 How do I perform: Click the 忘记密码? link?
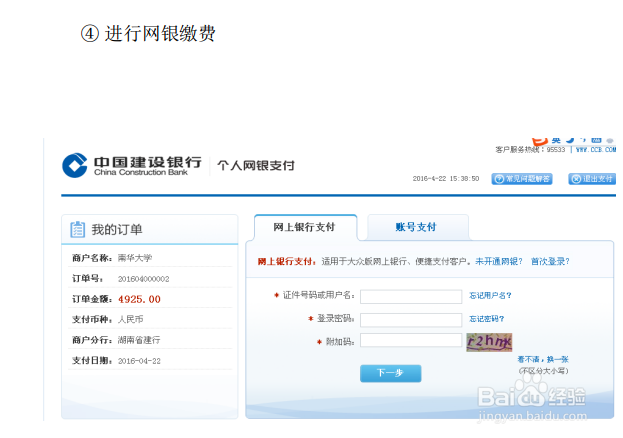pos(487,319)
